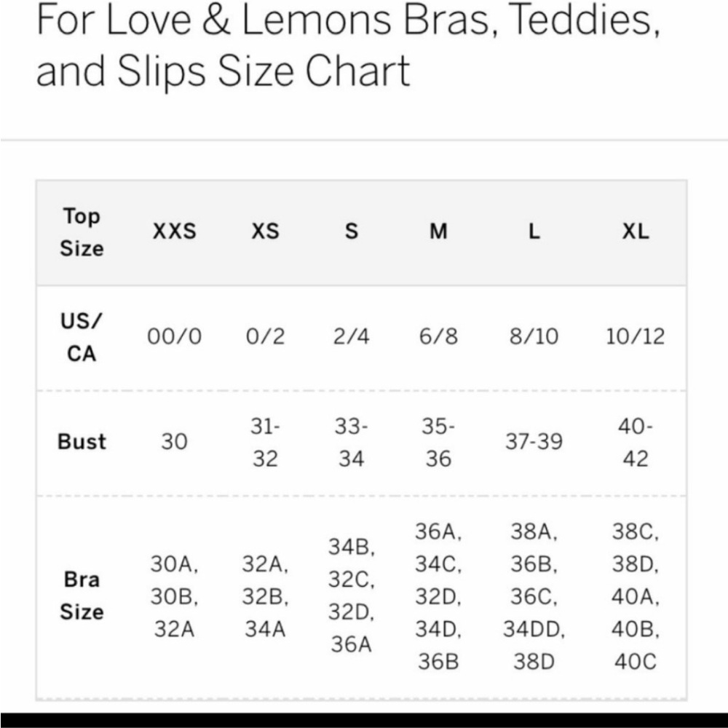Select the XXS column header
This screenshot has width=728, height=728.
coord(175,232)
